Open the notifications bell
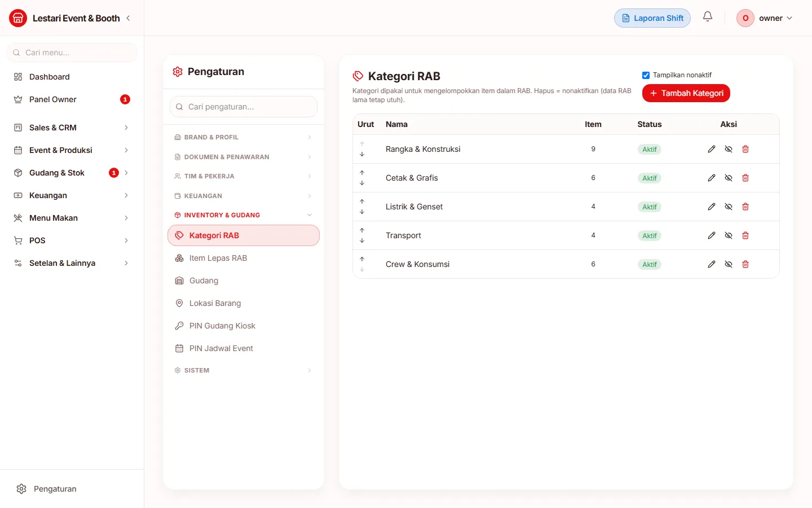Image resolution: width=812 pixels, height=508 pixels. [x=708, y=17]
